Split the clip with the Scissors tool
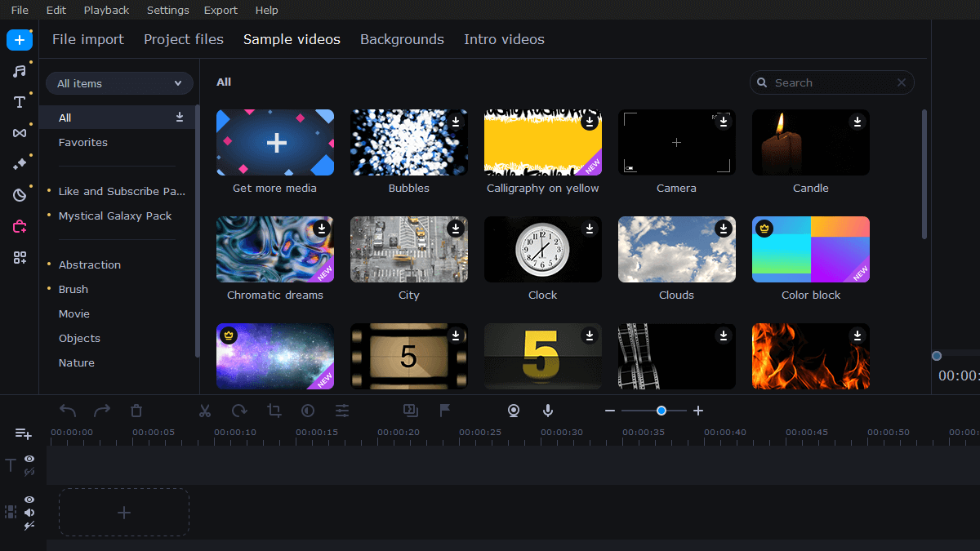The width and height of the screenshot is (980, 551). pos(205,411)
